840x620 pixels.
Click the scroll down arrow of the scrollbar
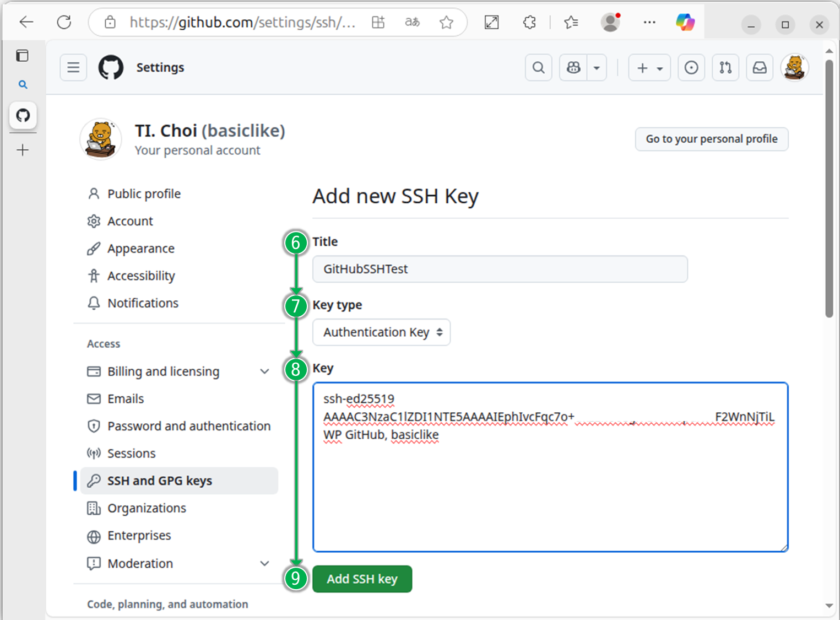pos(829,606)
